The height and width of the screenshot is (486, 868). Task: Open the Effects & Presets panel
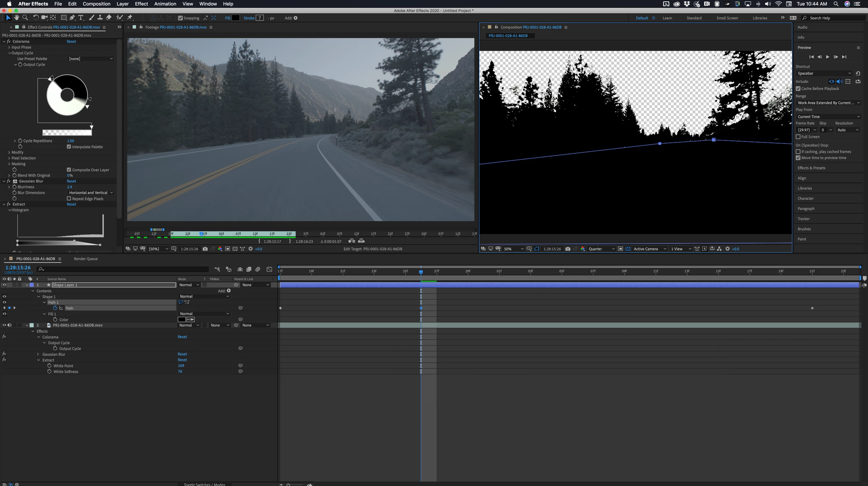click(811, 168)
